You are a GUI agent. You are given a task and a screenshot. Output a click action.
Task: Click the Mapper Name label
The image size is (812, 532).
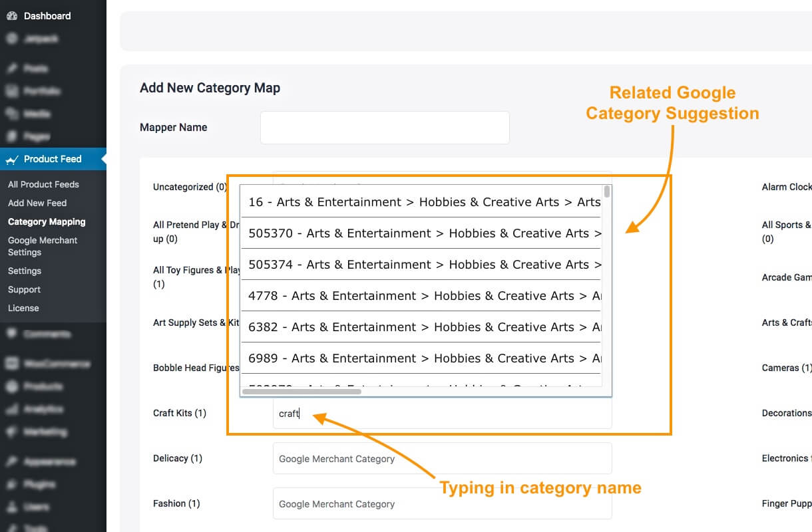click(x=173, y=127)
